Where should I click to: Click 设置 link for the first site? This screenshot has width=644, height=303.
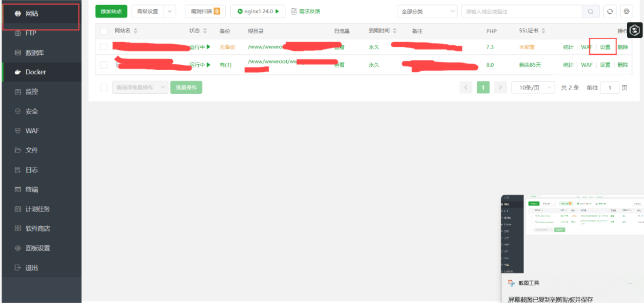[605, 47]
